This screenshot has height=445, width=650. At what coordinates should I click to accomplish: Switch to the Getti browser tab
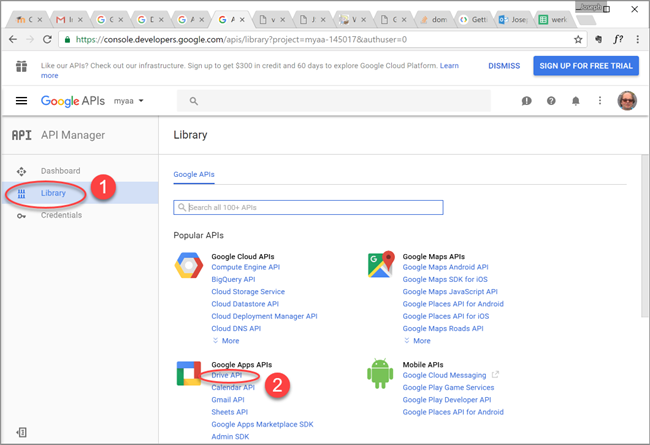coord(474,19)
